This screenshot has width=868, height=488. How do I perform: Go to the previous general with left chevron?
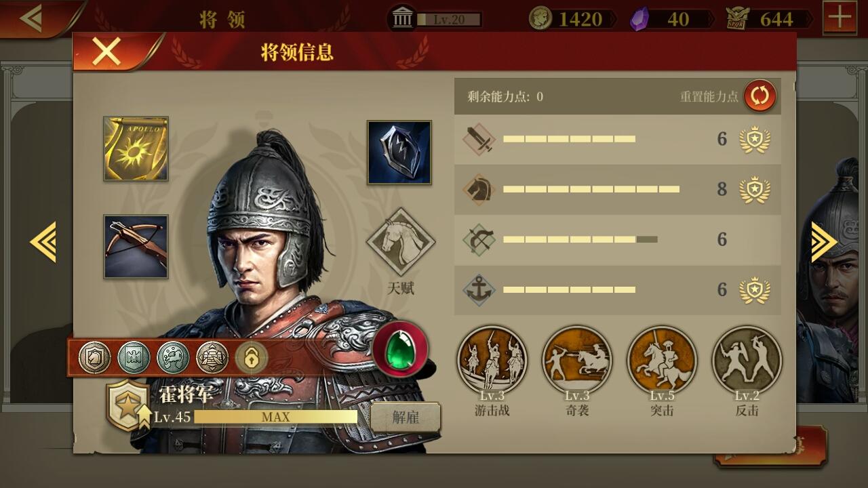point(43,242)
